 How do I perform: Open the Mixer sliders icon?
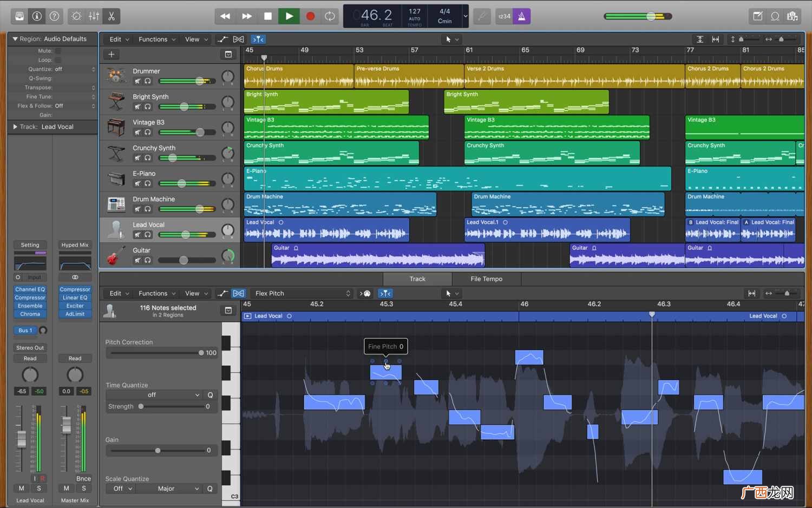[x=94, y=16]
